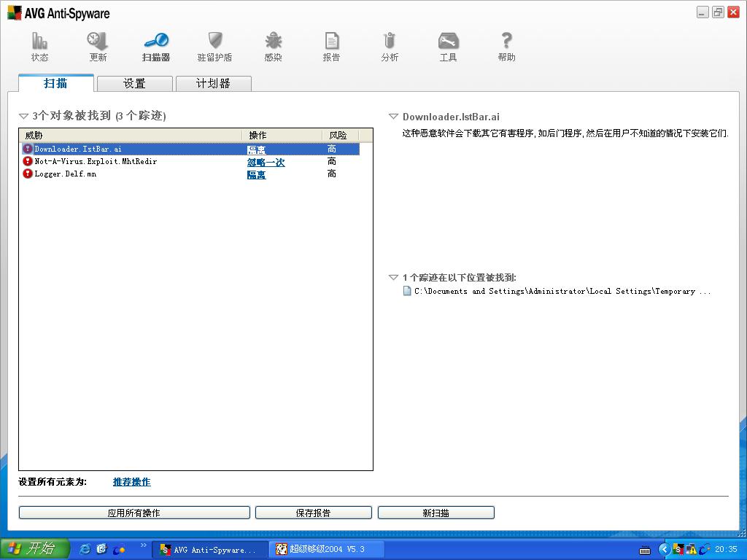Click the 高 risk value for Downloader.IstBar.ai
This screenshot has height=560, width=747.
click(332, 149)
